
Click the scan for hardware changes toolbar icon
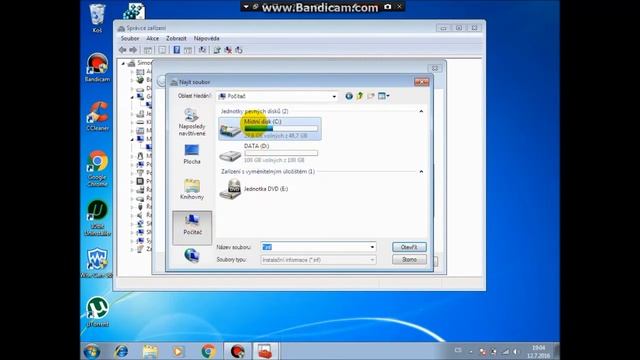click(202, 50)
